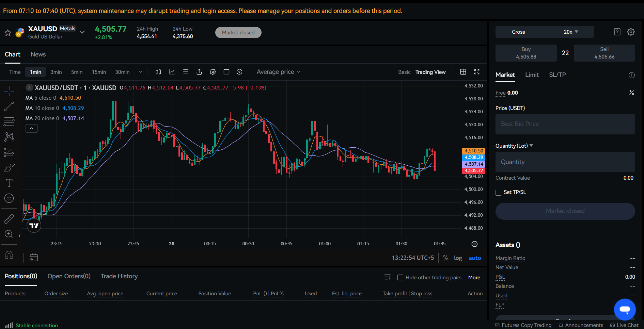Open the market order info icon
This screenshot has height=329, width=644.
(631, 75)
